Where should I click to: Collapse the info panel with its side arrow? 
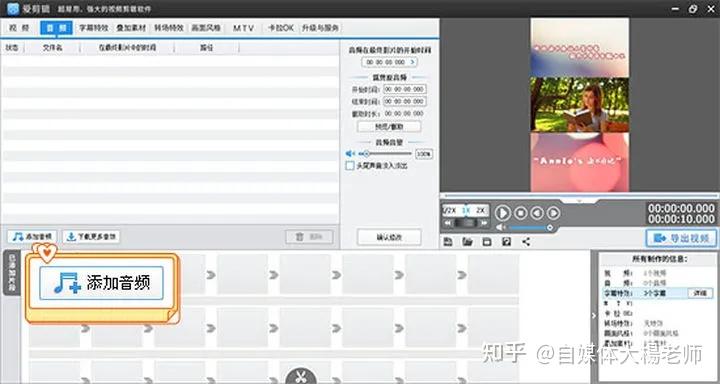[x=593, y=316]
